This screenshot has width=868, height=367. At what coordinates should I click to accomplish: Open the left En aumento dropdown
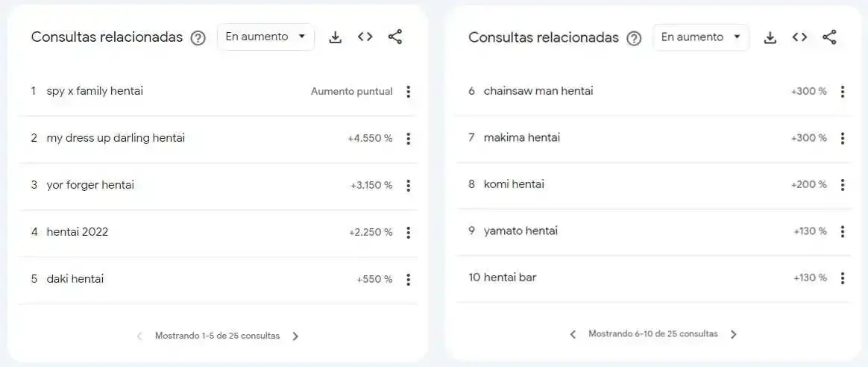pyautogui.click(x=265, y=37)
